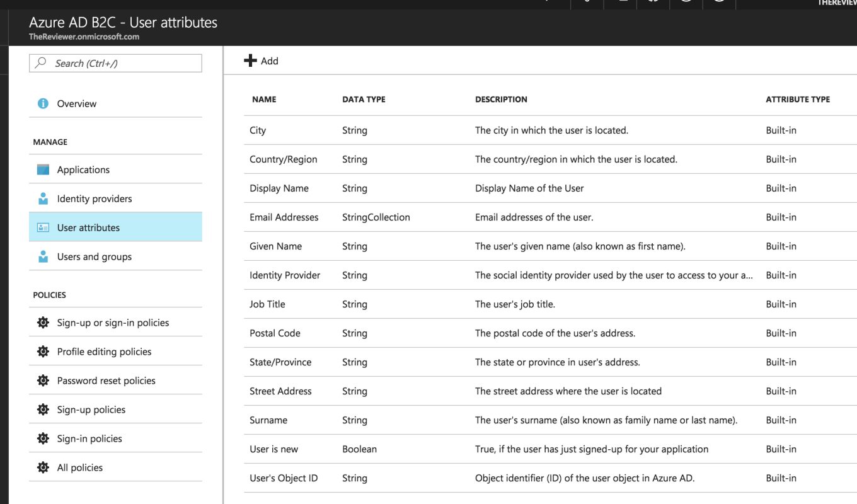
Task: Select the User is new attribute
Action: coord(550,449)
